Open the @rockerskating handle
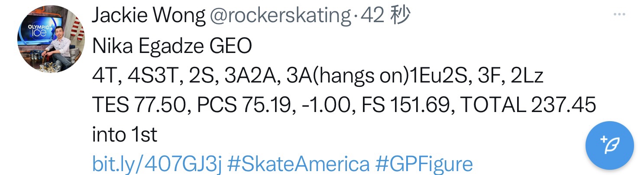 click(280, 17)
